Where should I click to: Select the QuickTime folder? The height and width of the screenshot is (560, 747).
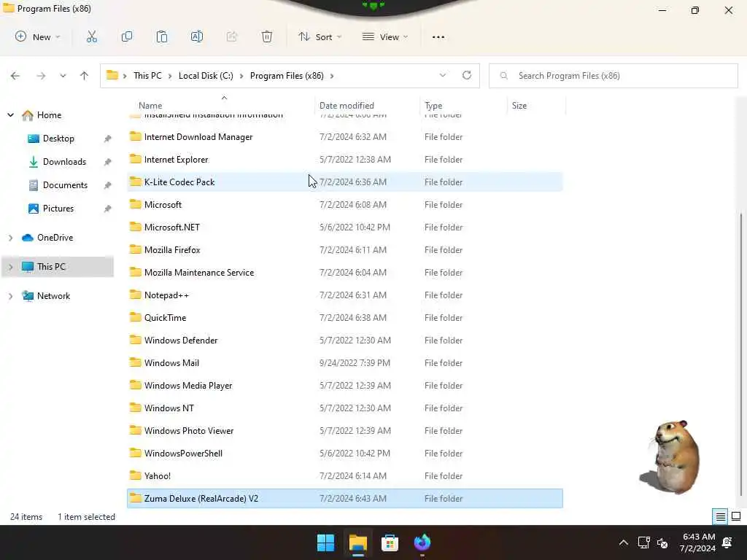(345, 318)
